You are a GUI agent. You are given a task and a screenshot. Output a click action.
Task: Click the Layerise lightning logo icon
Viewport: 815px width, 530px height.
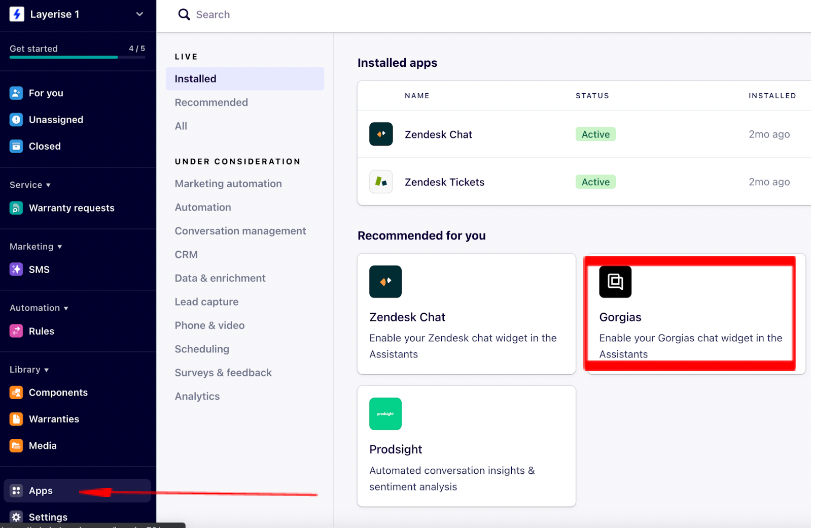(17, 14)
